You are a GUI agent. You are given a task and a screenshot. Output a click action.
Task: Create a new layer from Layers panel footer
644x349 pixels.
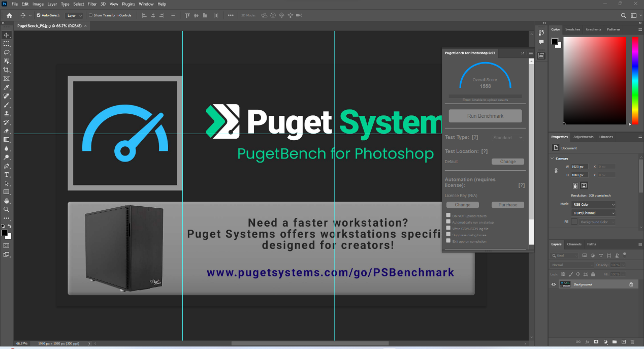pos(623,342)
